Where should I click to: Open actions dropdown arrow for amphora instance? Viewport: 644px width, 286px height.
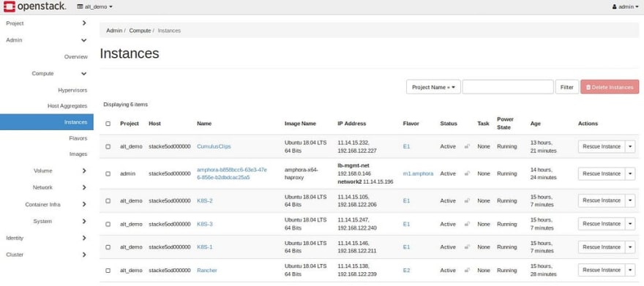tap(630, 173)
